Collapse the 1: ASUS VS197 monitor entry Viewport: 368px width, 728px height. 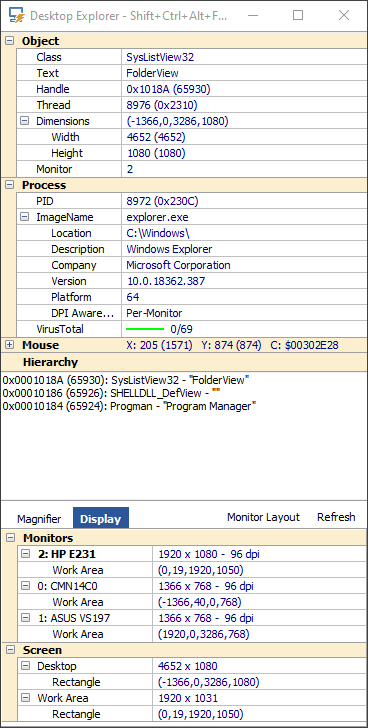(25, 618)
